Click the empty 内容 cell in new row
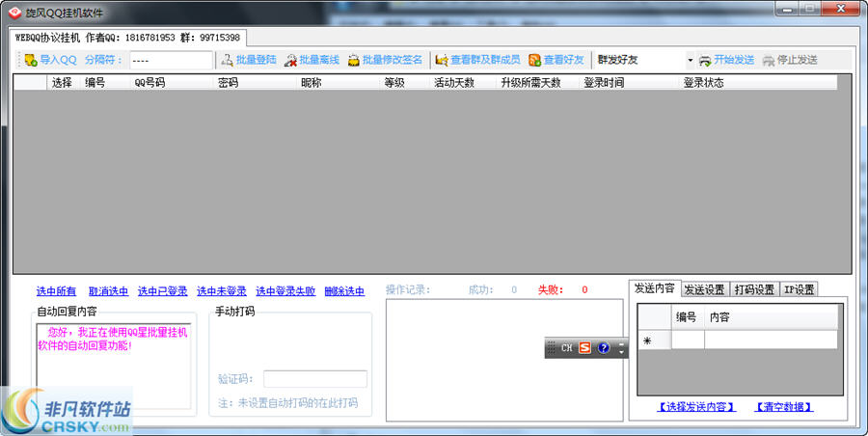This screenshot has height=436, width=868. coord(772,341)
